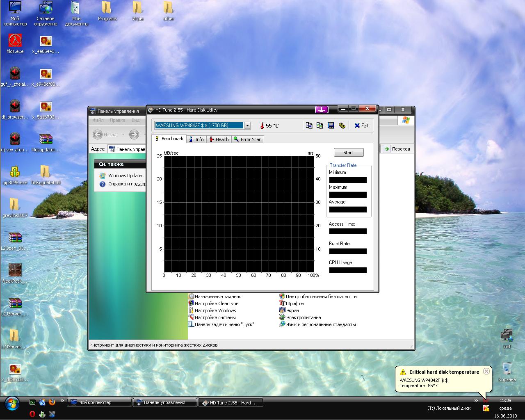Viewport: 525px width, 420px height.
Task: Launch Firefox from quick launch bar
Action: (52, 402)
